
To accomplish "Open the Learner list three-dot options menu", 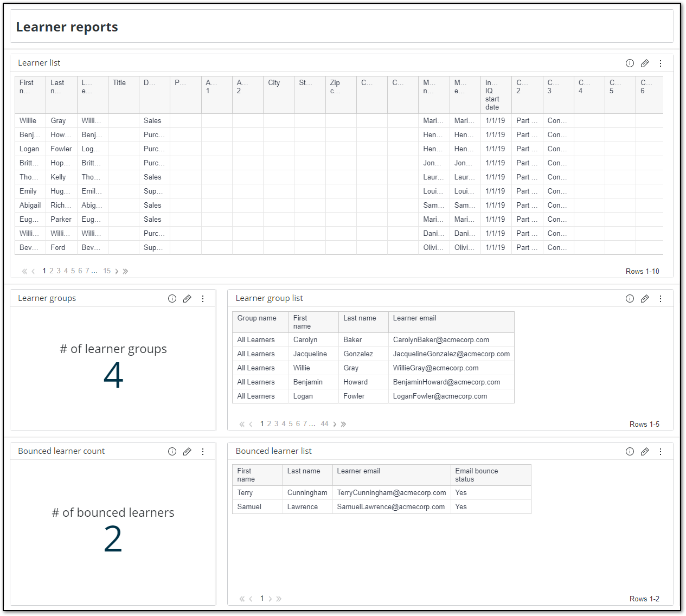I will 661,63.
